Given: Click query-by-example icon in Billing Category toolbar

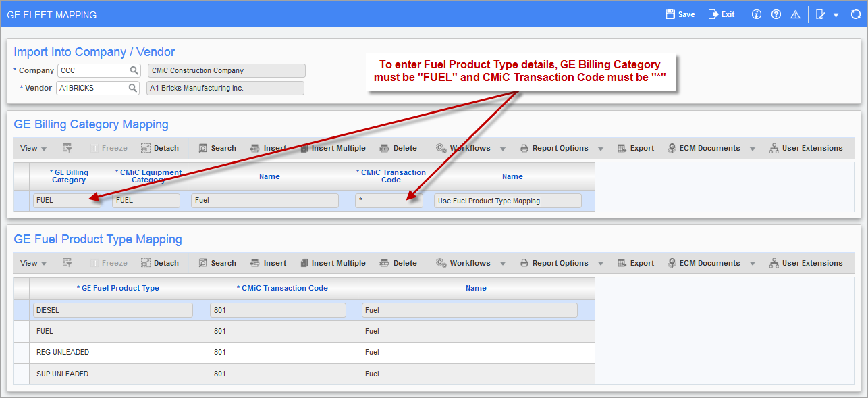Looking at the screenshot, I should click(x=67, y=148).
